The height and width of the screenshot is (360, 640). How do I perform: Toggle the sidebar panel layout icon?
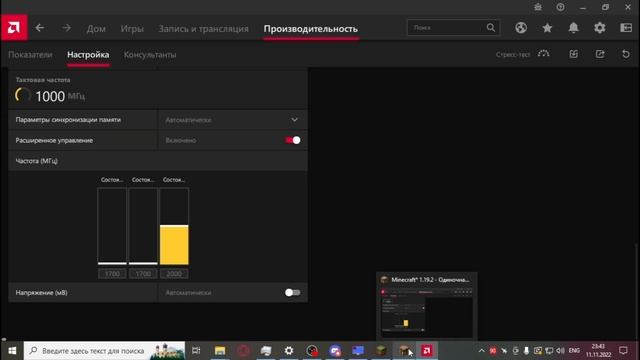click(626, 28)
